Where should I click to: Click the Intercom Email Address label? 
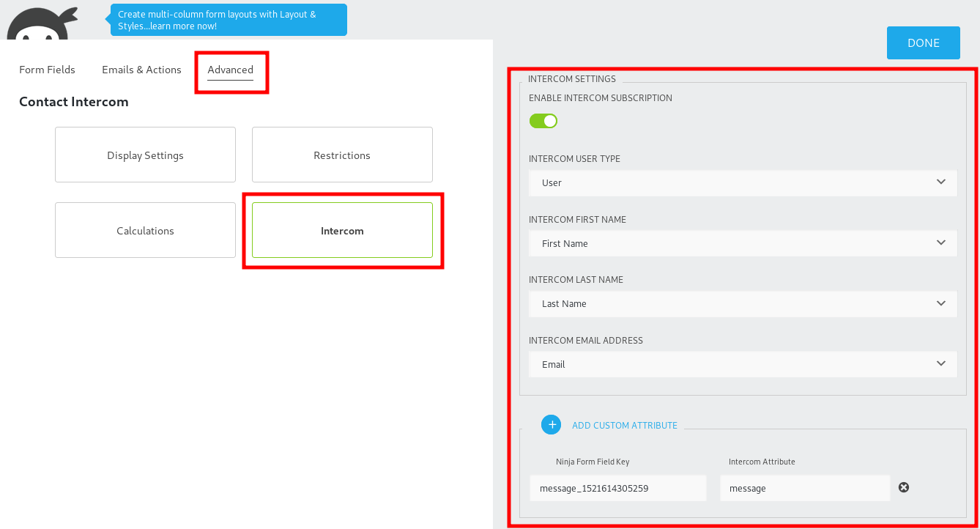pyautogui.click(x=586, y=340)
